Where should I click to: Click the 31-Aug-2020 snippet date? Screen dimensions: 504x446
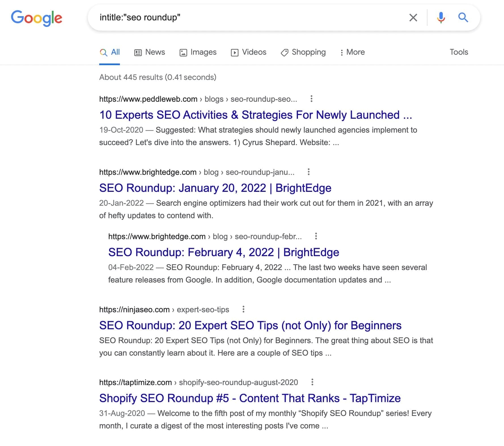pyautogui.click(x=122, y=413)
